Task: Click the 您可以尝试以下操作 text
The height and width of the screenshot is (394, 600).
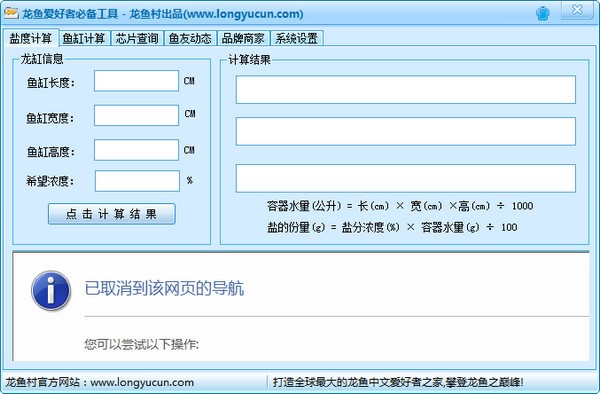Action: click(142, 344)
